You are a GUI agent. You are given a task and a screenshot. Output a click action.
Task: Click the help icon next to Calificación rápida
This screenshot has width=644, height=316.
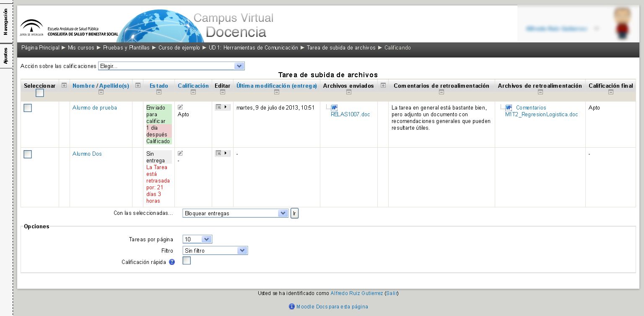click(x=172, y=262)
